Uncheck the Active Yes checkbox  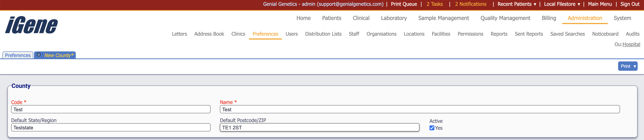click(x=432, y=128)
